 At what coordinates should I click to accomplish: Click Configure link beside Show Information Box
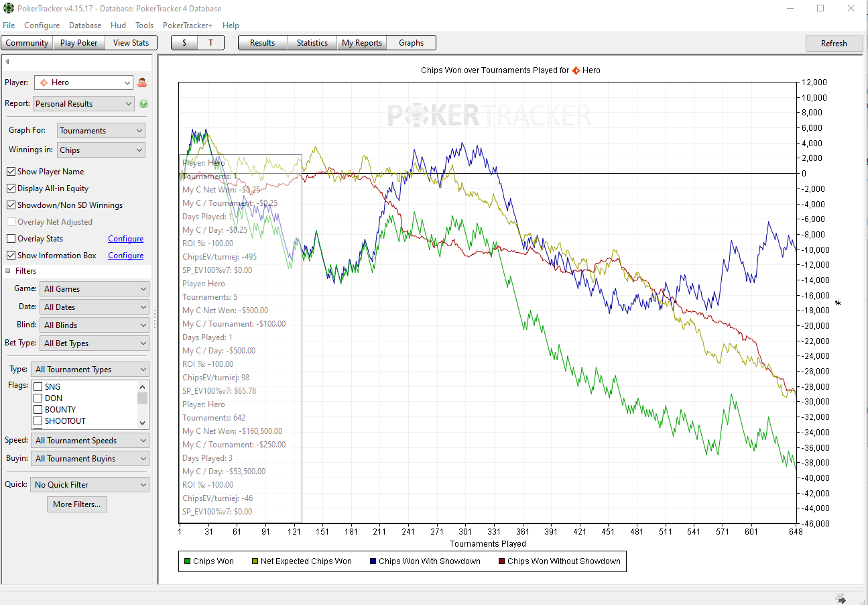[126, 256]
